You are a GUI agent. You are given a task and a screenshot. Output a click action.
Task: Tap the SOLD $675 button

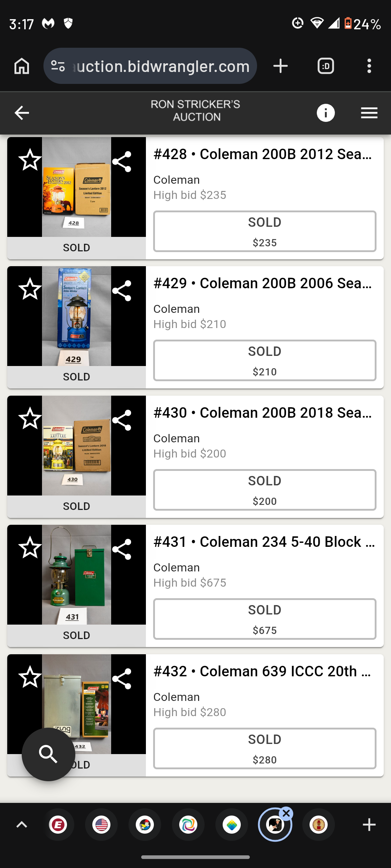click(265, 619)
